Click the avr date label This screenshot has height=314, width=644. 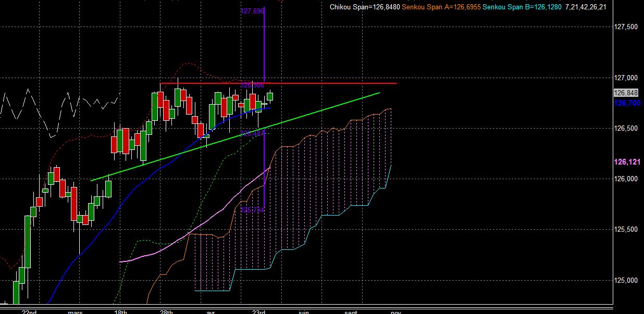click(211, 311)
